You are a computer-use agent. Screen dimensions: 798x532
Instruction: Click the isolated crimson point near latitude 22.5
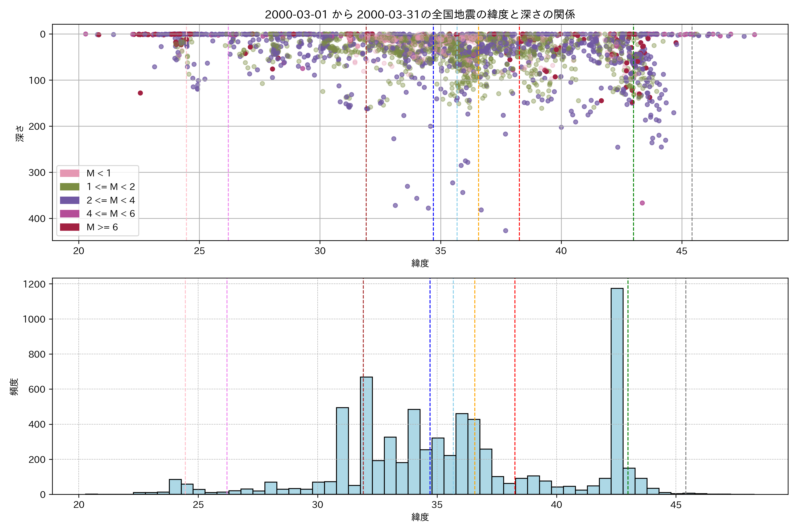[141, 93]
